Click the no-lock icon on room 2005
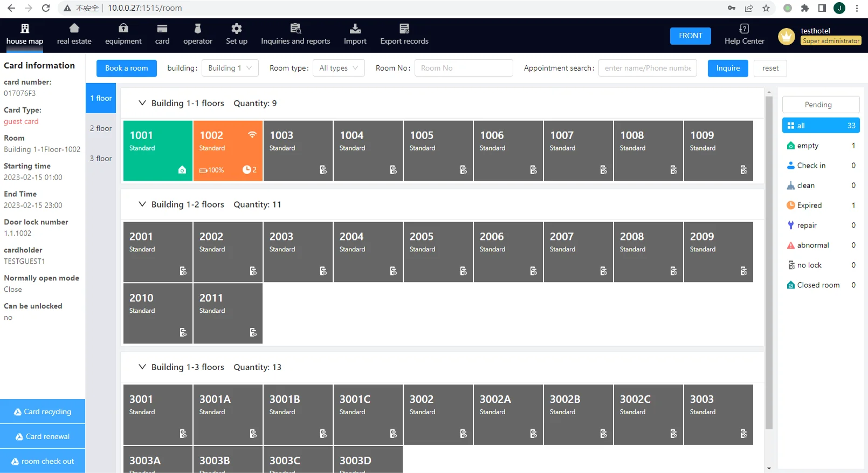This screenshot has width=868, height=473. [463, 271]
